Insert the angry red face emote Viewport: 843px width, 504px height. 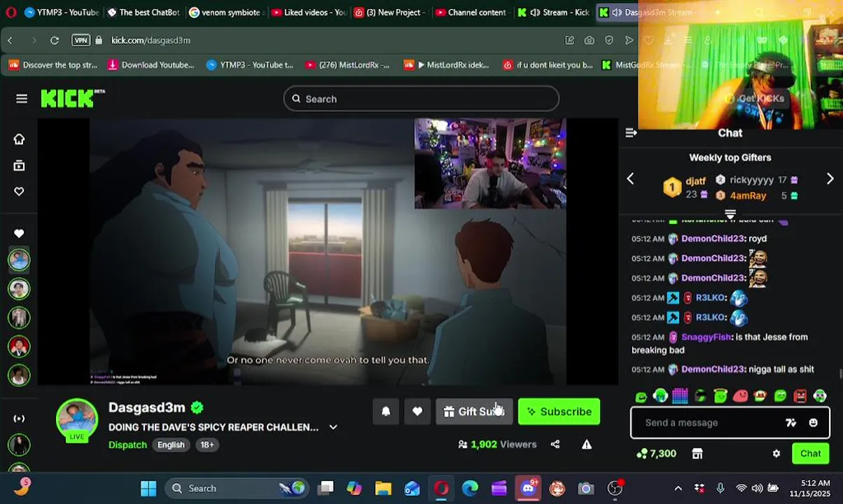tap(800, 396)
